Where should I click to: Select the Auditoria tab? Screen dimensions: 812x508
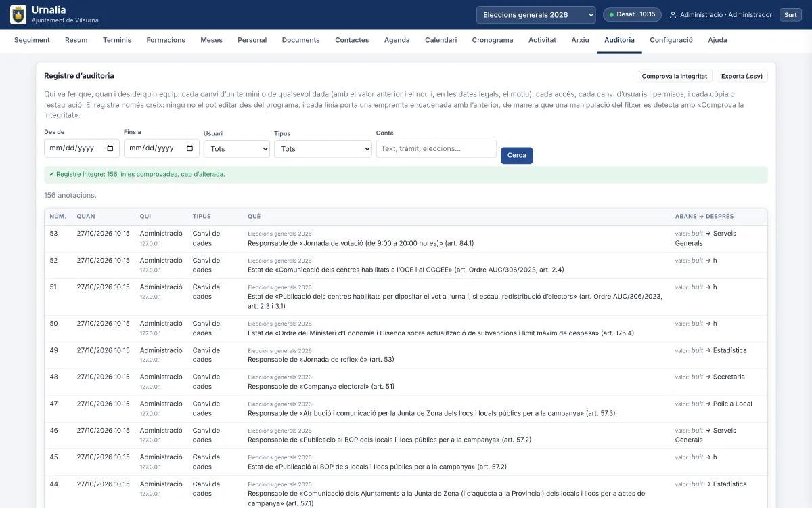pyautogui.click(x=619, y=40)
